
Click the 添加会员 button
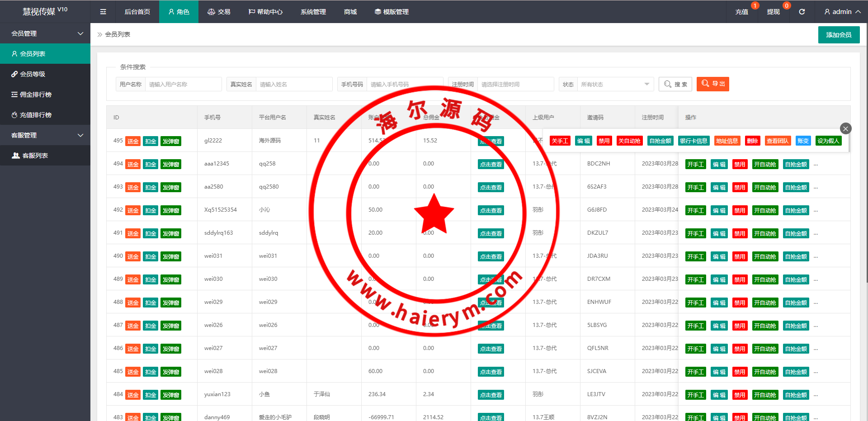click(x=839, y=35)
